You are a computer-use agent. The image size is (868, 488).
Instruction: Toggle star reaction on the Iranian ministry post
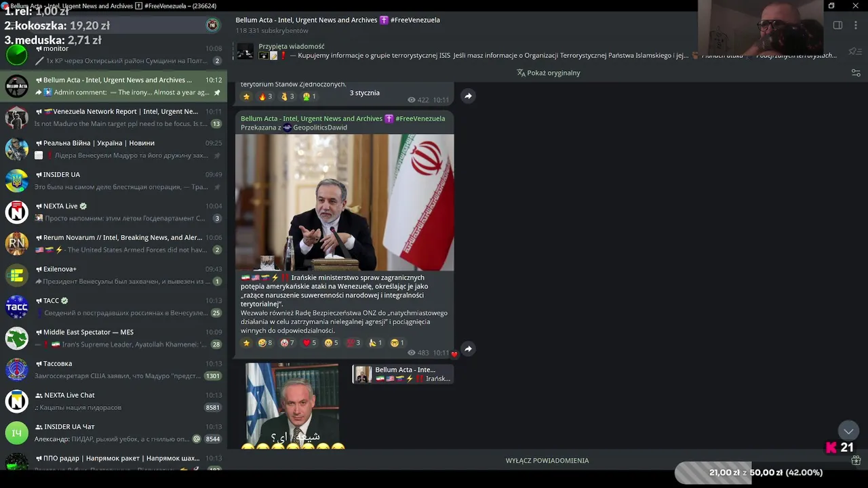246,343
